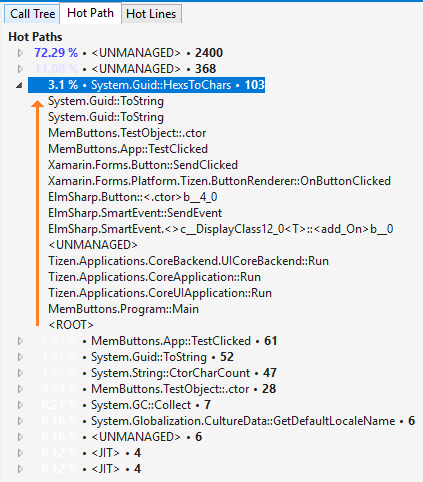Click the MemButtons.Program::Main stack frame
423x482 pixels.
pos(123,309)
